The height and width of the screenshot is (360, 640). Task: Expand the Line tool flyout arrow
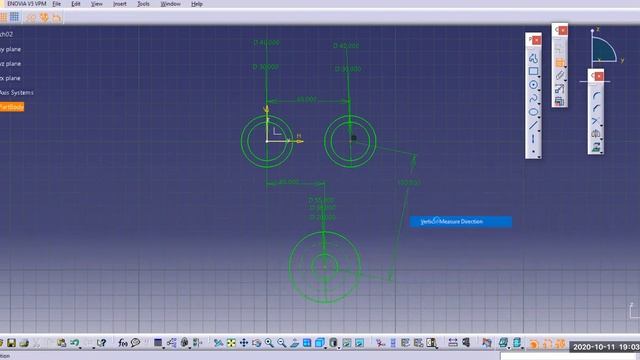click(x=539, y=131)
